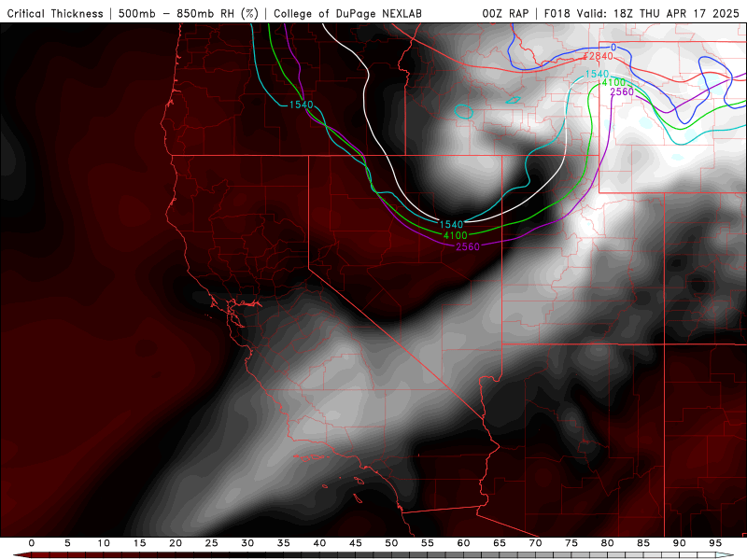Click the "45" tick on the color scale
The image size is (747, 560).
356,543
